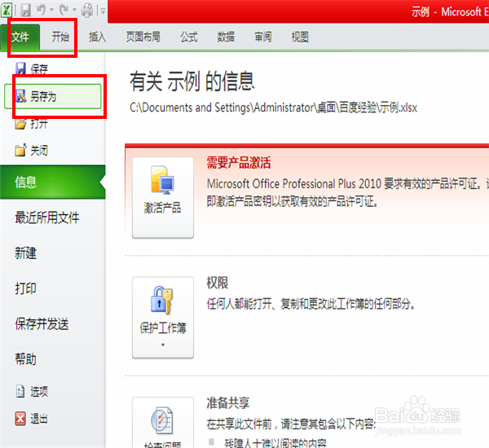
Task: Click the open folder icon beside 打开
Action: pos(20,124)
